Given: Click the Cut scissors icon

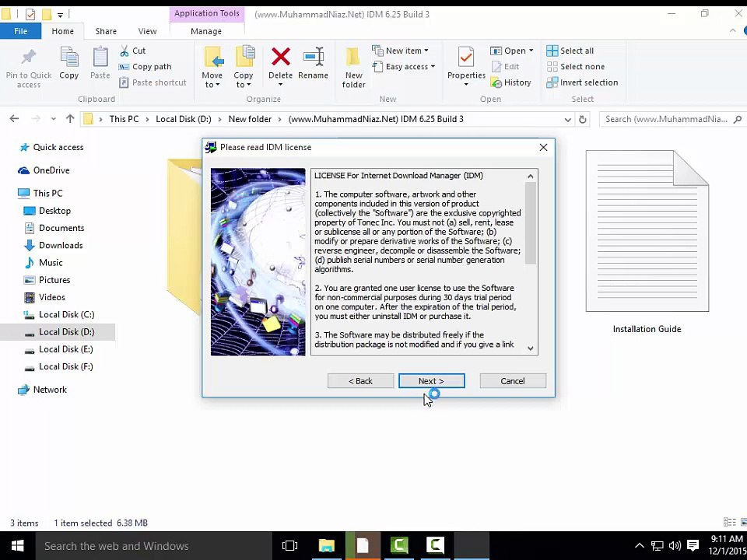Looking at the screenshot, I should point(124,51).
